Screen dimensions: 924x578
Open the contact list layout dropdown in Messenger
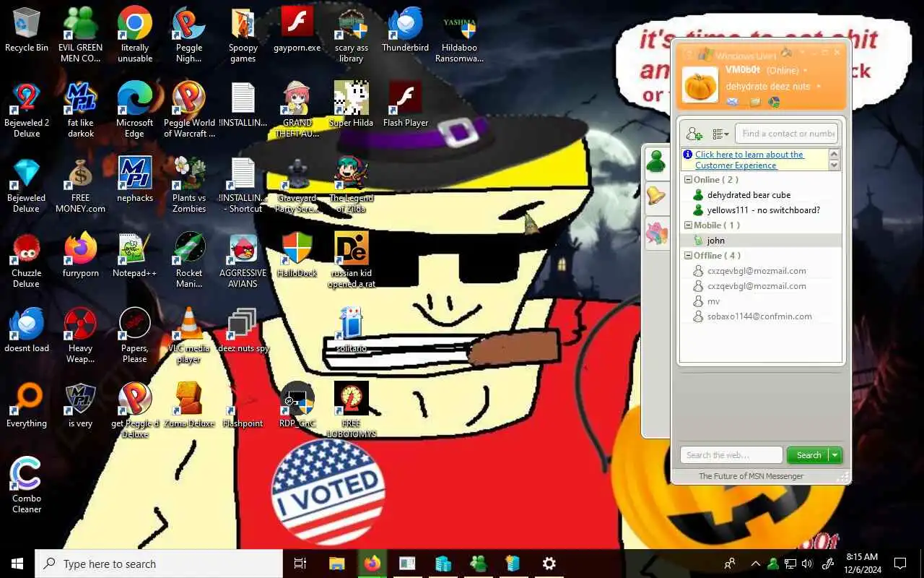[720, 134]
